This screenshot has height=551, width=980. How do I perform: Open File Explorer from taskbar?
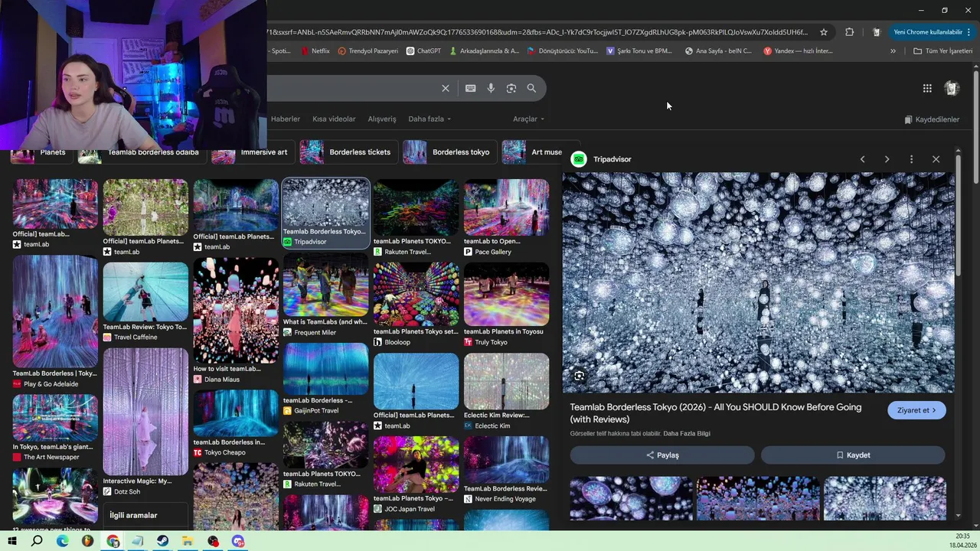click(188, 541)
